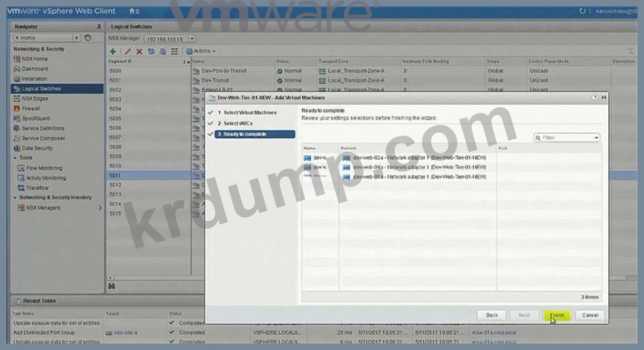Collapse the Tools section
This screenshot has width=644, height=350.
click(15, 158)
